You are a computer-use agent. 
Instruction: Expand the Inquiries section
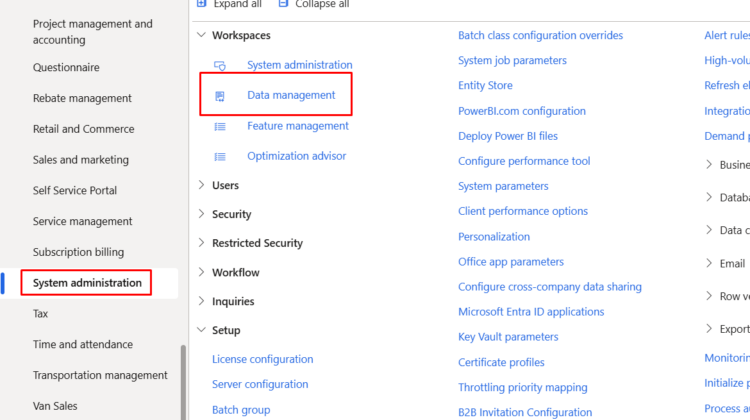(201, 301)
